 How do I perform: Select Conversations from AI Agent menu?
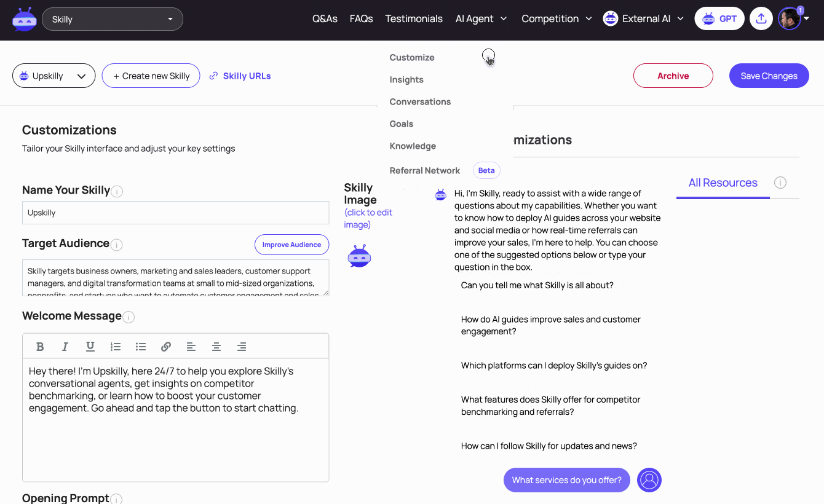[x=420, y=101]
